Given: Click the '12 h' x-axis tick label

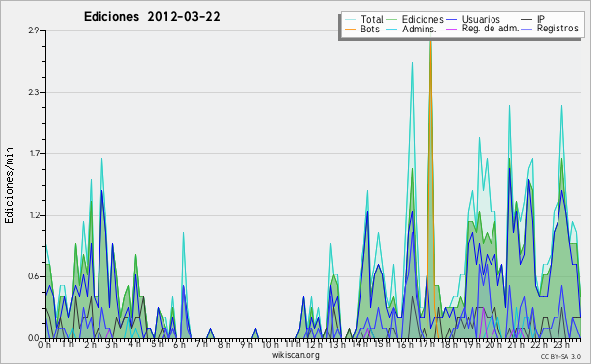Looking at the screenshot, I should pyautogui.click(x=314, y=344).
